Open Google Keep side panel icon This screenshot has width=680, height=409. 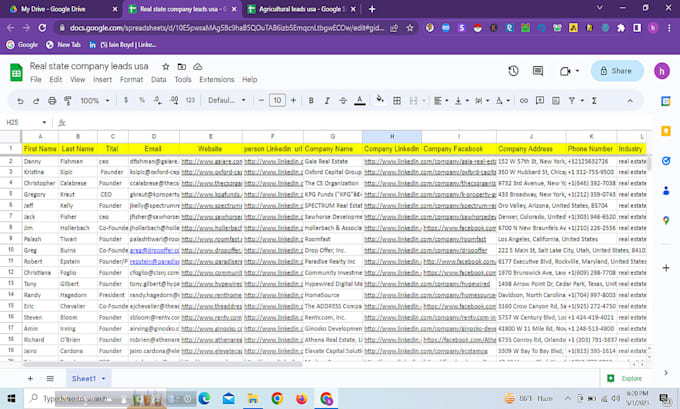point(666,131)
